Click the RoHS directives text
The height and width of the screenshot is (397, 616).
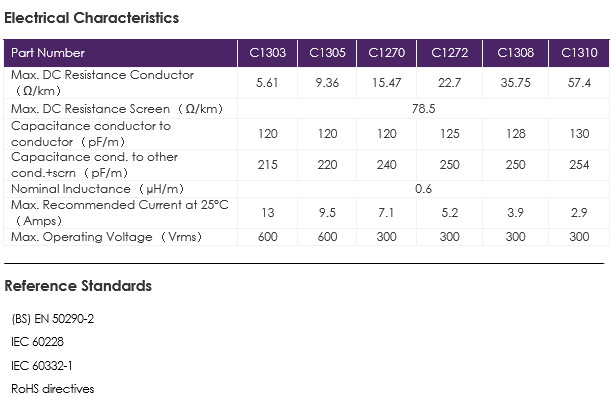pyautogui.click(x=53, y=389)
